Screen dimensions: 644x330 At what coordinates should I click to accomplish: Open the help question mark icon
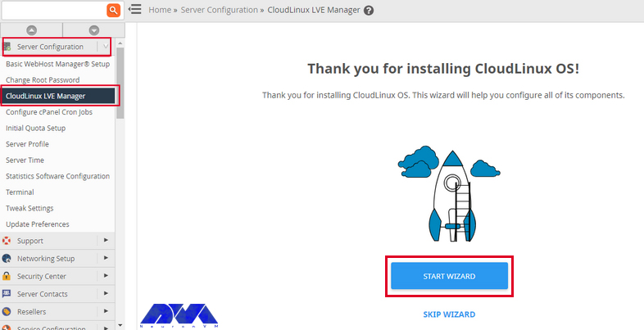pyautogui.click(x=369, y=11)
